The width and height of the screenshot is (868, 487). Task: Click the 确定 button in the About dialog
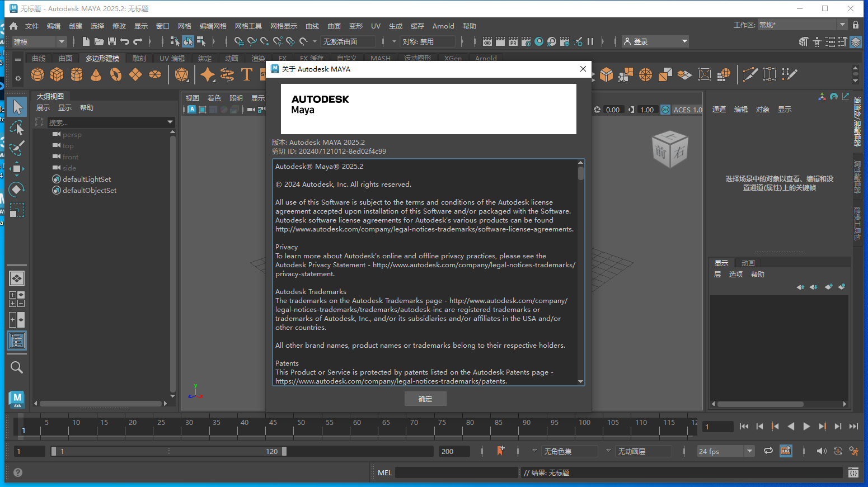(x=425, y=399)
